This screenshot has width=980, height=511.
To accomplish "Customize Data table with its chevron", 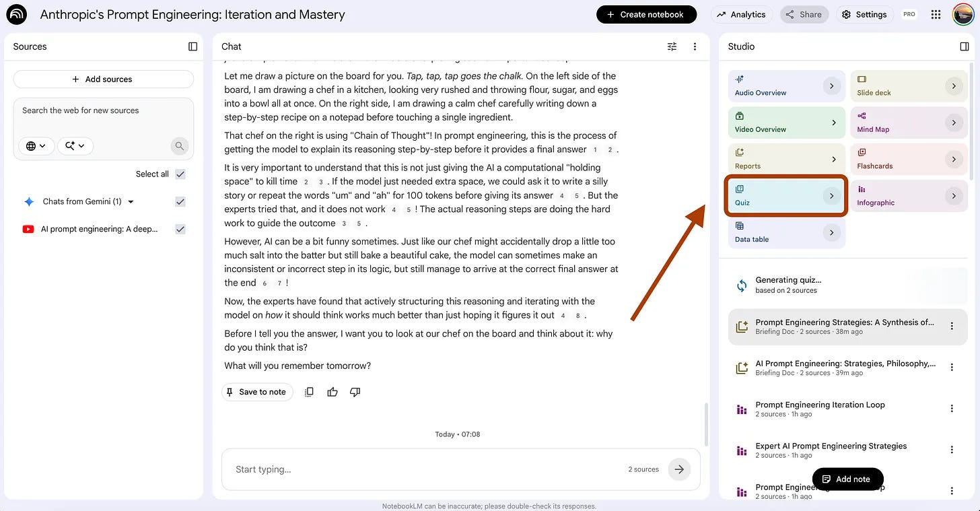I will pyautogui.click(x=832, y=232).
